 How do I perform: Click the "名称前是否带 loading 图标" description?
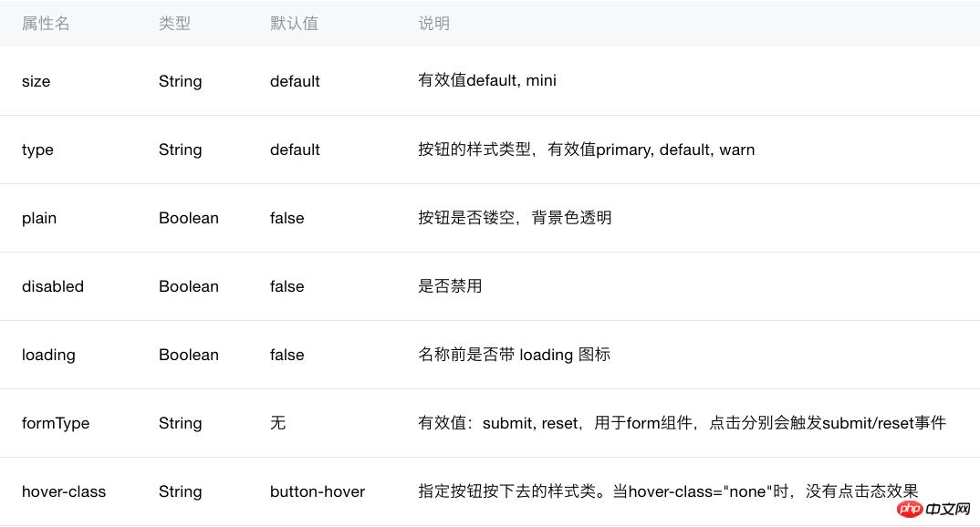pos(514,355)
